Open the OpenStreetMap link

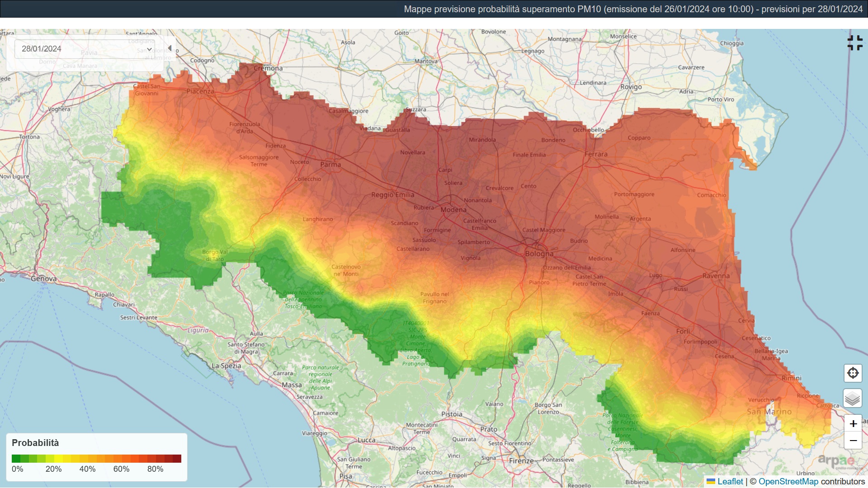(788, 482)
